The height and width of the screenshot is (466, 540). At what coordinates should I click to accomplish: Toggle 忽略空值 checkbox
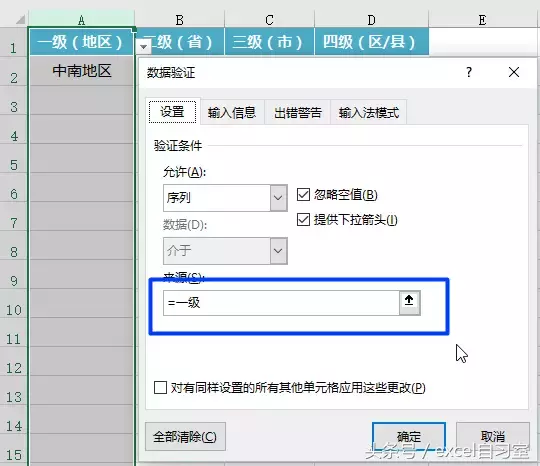303,195
